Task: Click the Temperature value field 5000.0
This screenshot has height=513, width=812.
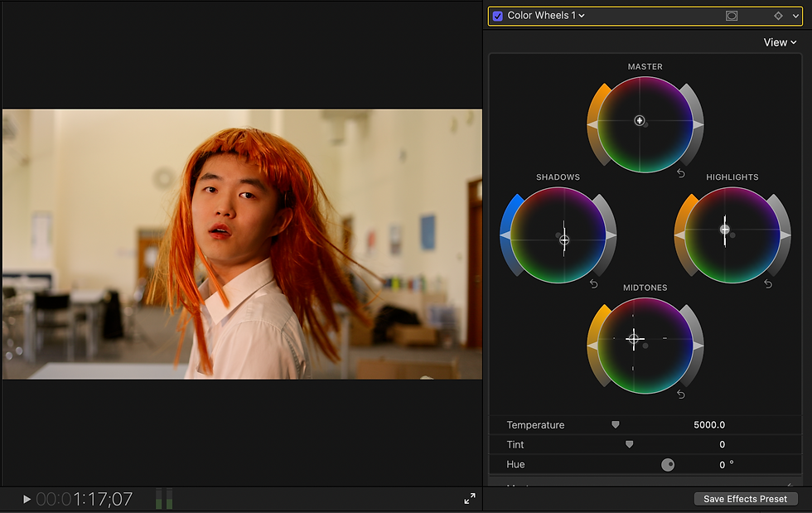Action: (708, 425)
